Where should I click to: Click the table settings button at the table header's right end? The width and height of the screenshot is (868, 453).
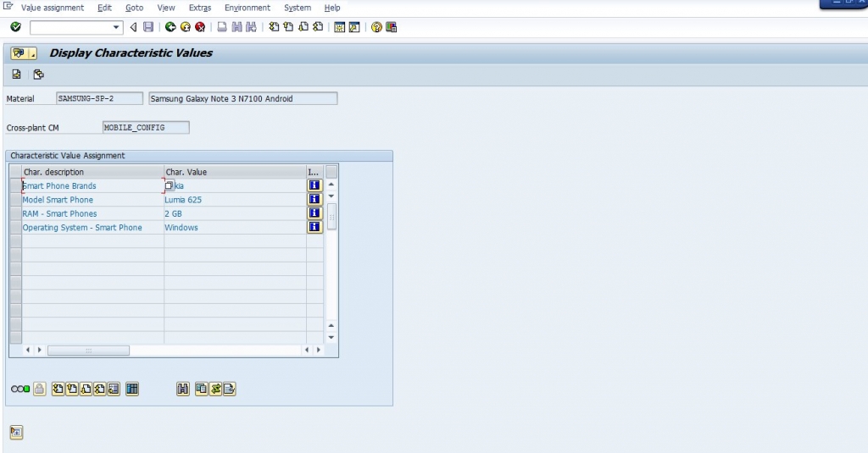331,172
